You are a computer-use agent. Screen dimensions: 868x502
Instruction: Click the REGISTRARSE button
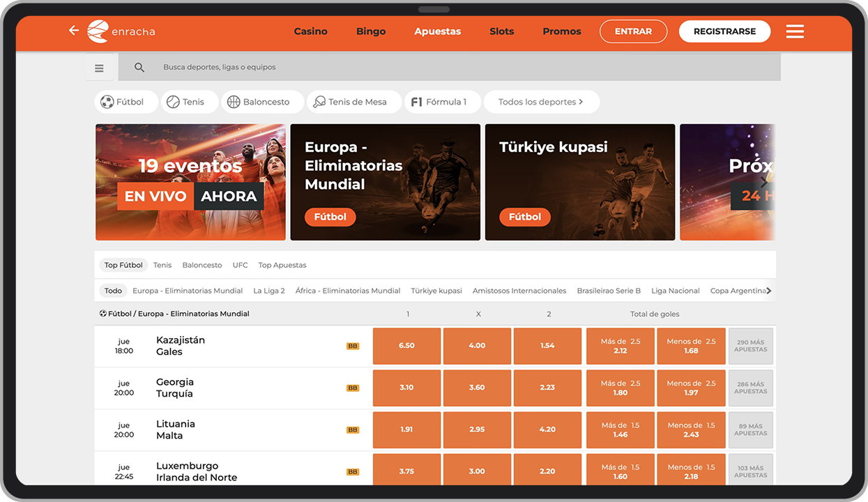(x=725, y=31)
